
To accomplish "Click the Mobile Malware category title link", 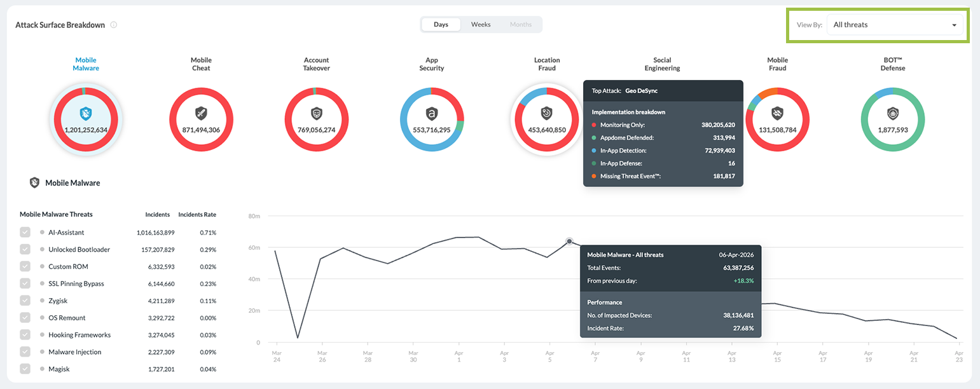I will tap(86, 64).
